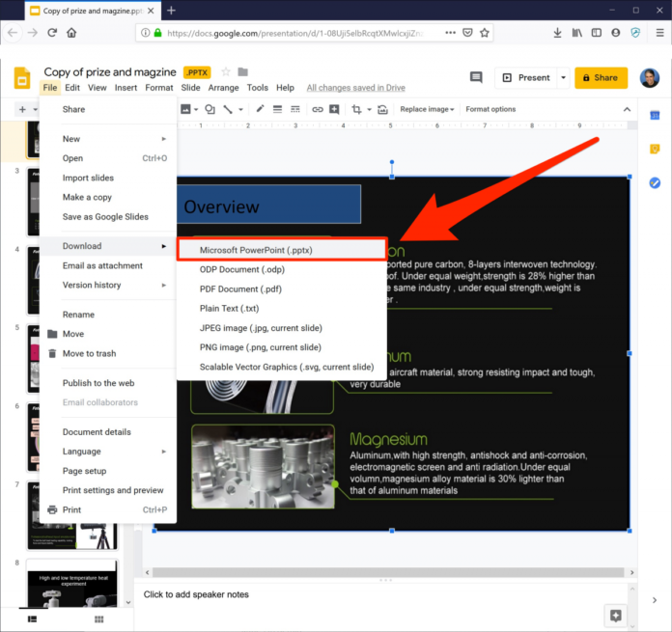Click the border color pencil icon
672x632 pixels.
260,109
